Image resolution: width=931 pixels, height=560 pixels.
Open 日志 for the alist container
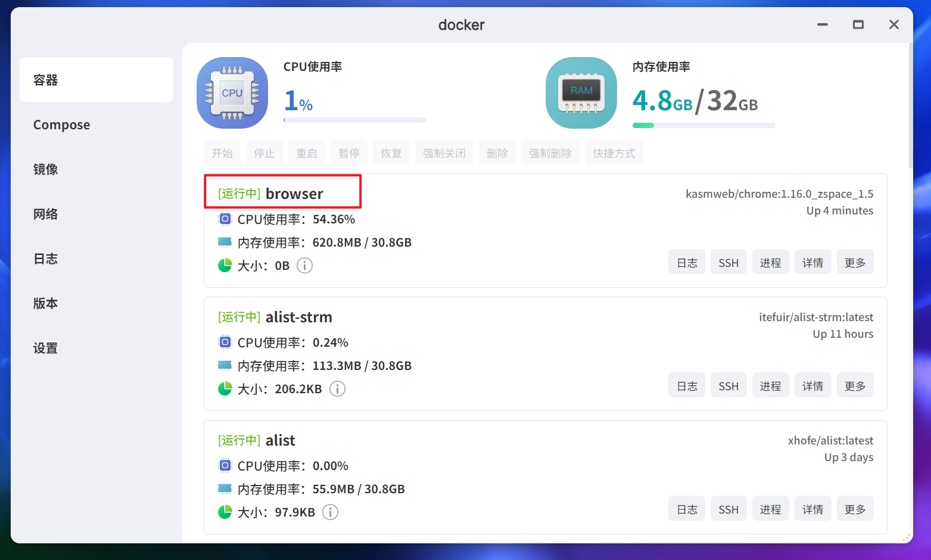pyautogui.click(x=687, y=509)
